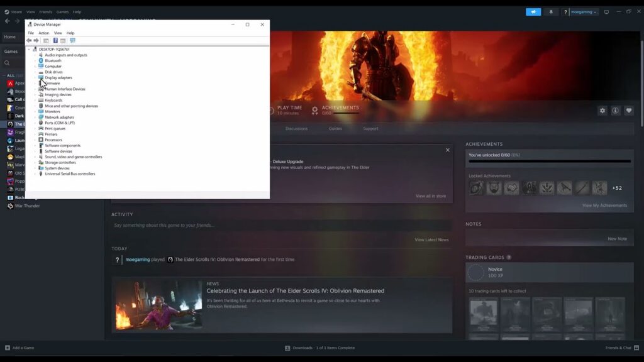Select the Print queues entry

pos(55,129)
